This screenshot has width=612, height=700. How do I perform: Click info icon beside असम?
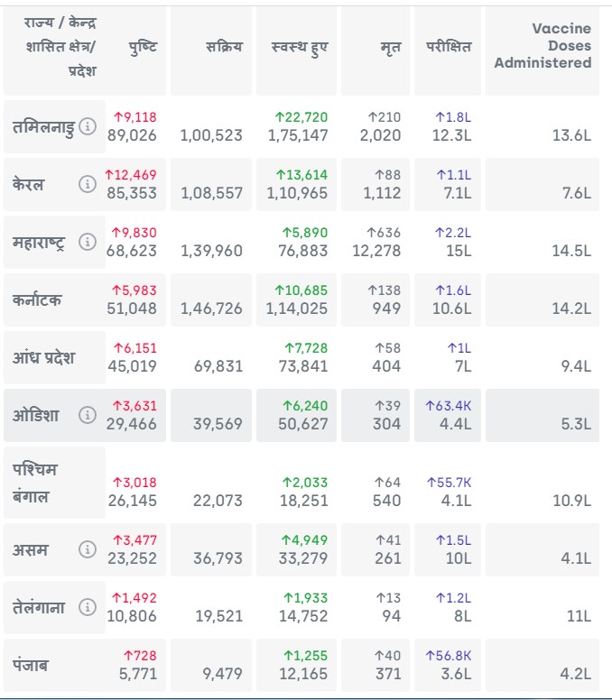coord(88,549)
